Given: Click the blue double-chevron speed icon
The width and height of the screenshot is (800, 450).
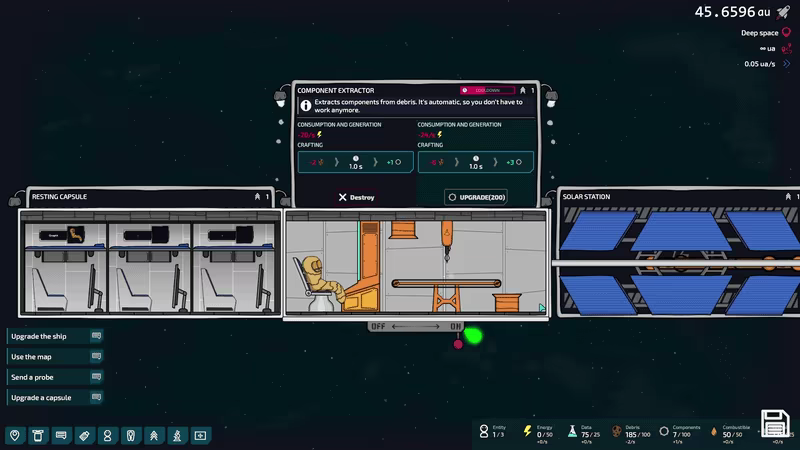Looking at the screenshot, I should [786, 64].
